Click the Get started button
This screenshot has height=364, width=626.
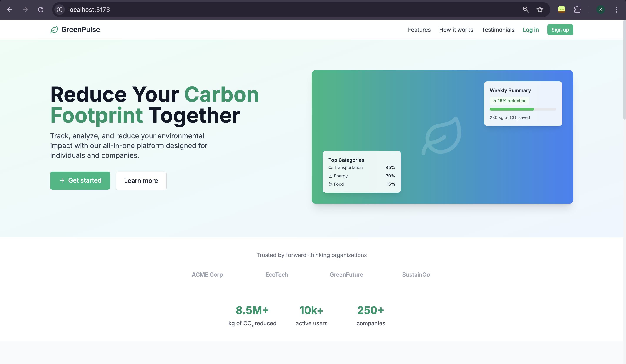[x=80, y=180]
